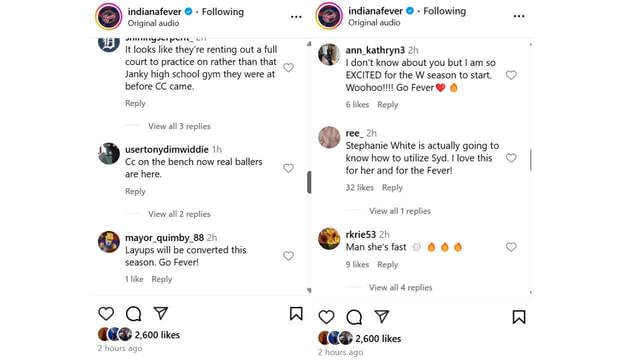Share post with left panel paper plane icon

(x=161, y=313)
